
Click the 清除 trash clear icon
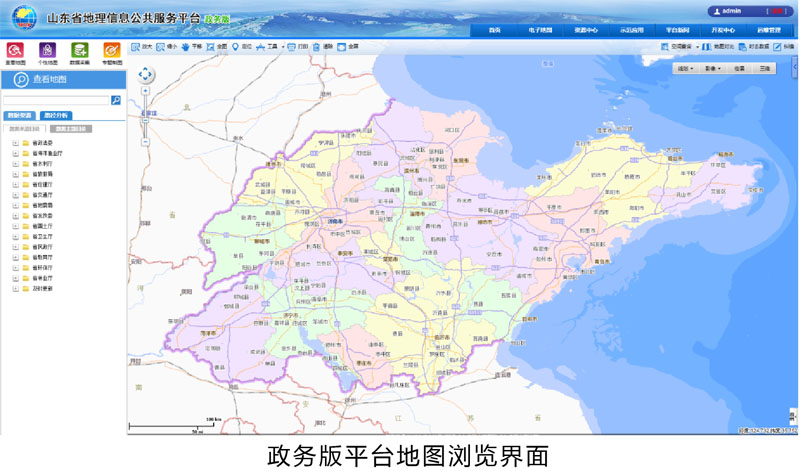coord(322,47)
